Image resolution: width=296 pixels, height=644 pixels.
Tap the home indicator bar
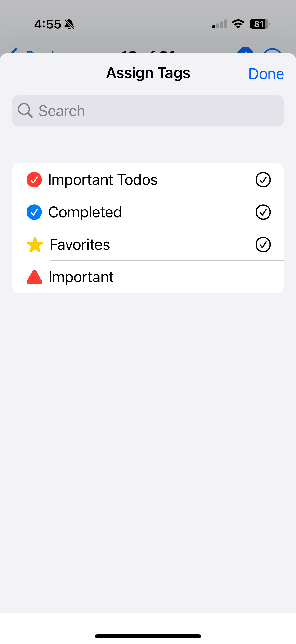pos(148,636)
